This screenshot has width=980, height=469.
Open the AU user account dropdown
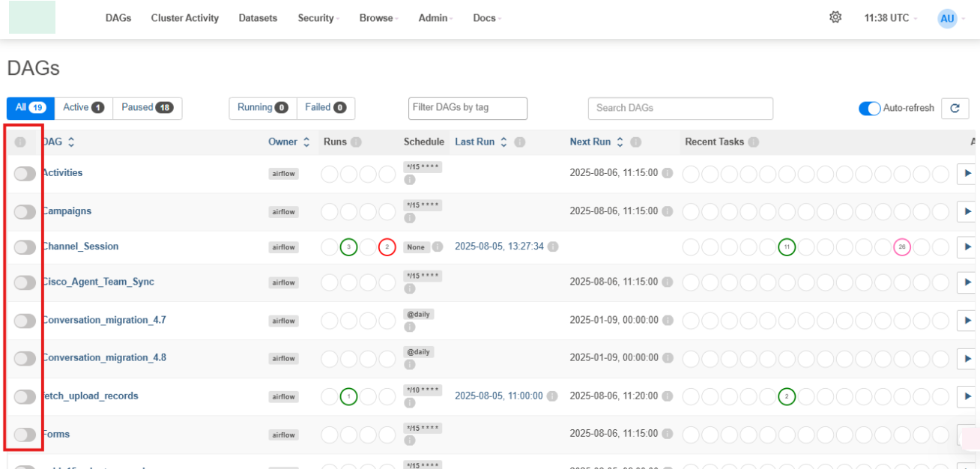pos(949,18)
